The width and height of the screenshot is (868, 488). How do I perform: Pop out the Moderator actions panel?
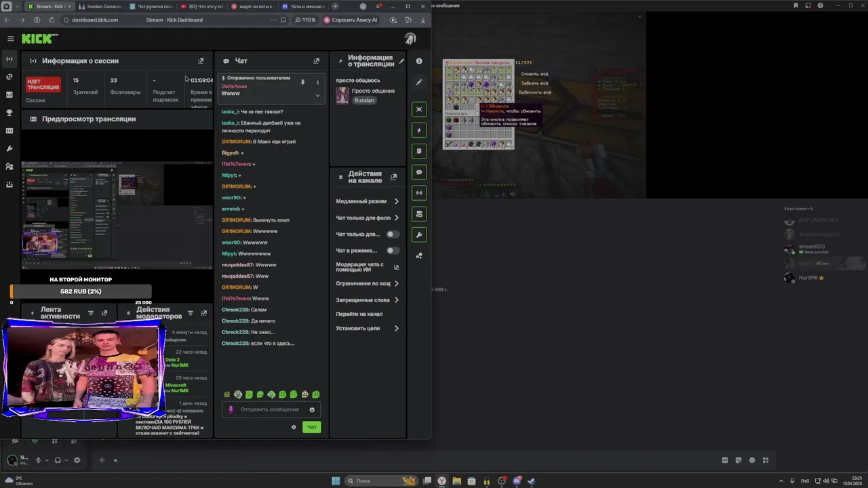pyautogui.click(x=203, y=313)
